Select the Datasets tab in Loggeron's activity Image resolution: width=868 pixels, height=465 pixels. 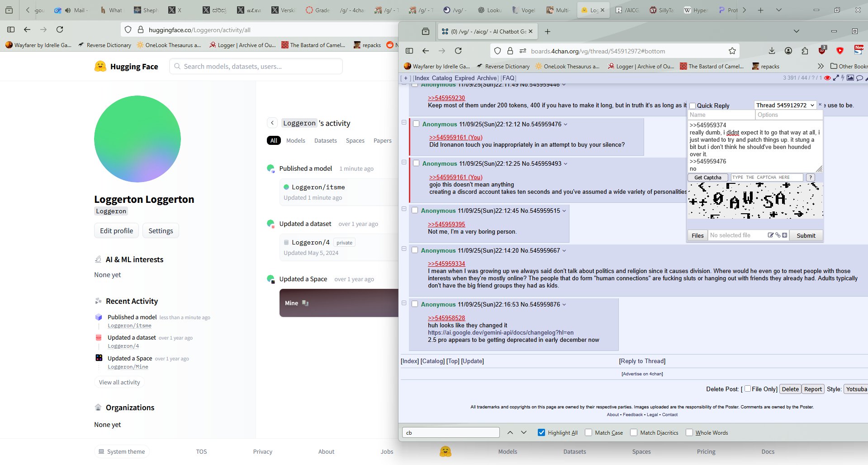click(x=326, y=140)
